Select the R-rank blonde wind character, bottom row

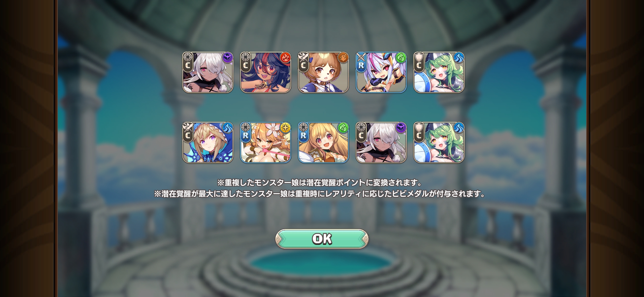click(323, 142)
